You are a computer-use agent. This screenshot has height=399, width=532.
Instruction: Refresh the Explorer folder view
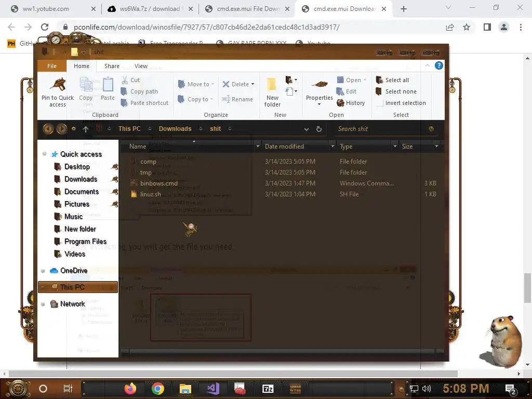tap(318, 129)
